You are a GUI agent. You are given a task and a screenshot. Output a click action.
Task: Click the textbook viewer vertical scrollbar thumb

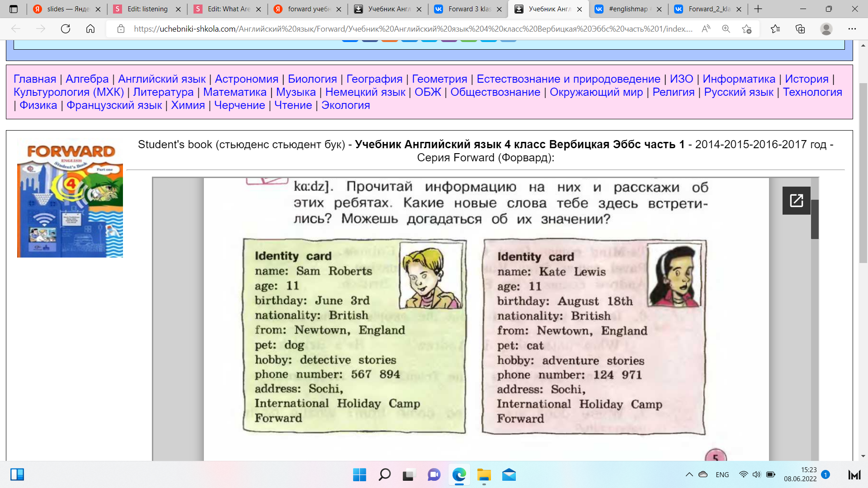click(815, 219)
